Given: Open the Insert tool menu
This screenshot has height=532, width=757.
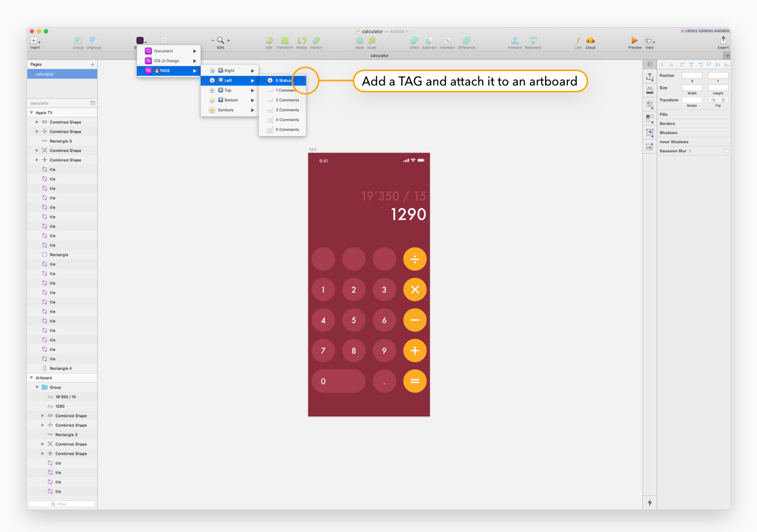Looking at the screenshot, I should [x=35, y=41].
